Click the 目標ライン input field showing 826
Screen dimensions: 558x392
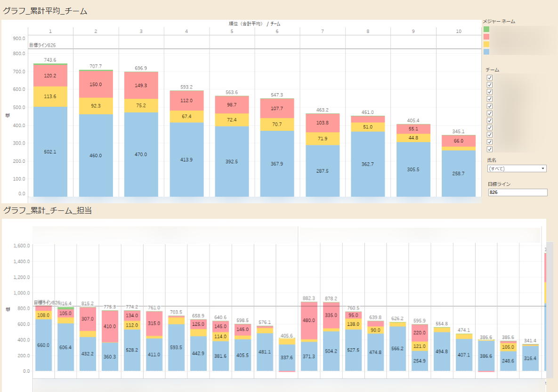click(x=518, y=192)
